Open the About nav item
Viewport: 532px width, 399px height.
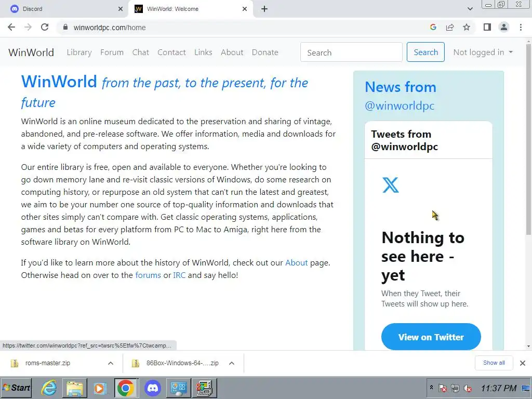point(232,52)
